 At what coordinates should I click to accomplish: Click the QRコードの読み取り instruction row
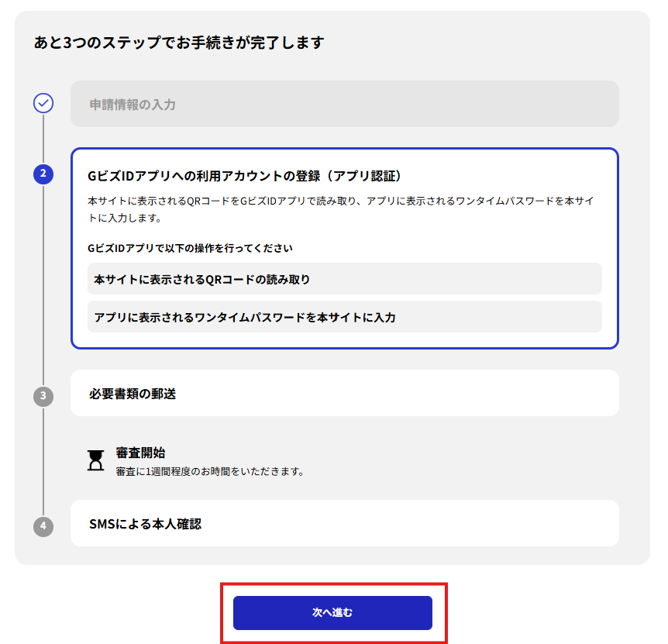pos(344,279)
